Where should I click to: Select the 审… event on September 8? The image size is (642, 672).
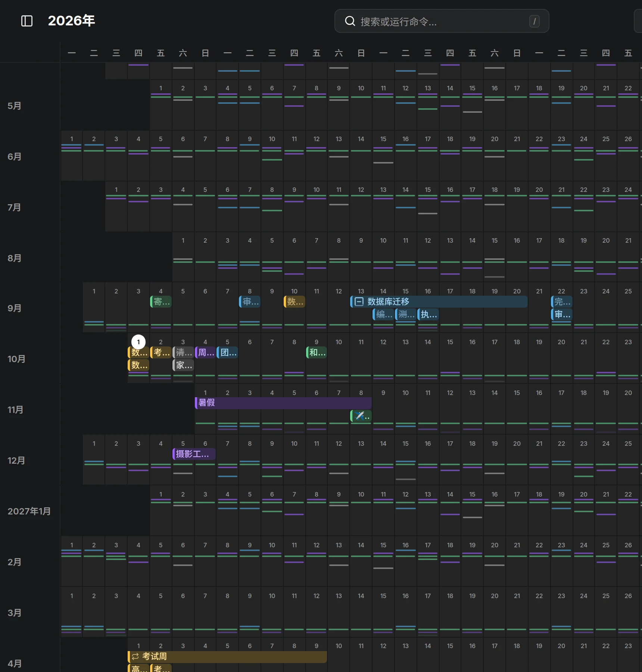[x=250, y=302]
